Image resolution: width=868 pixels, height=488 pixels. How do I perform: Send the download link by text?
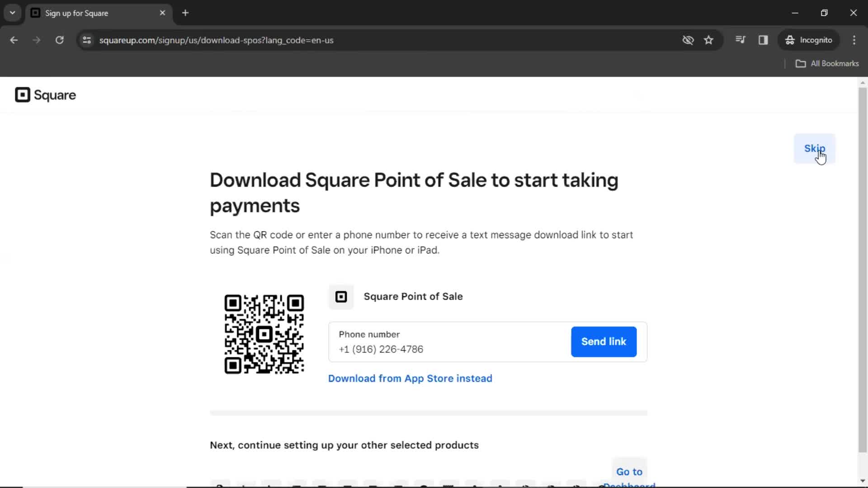[604, 342]
